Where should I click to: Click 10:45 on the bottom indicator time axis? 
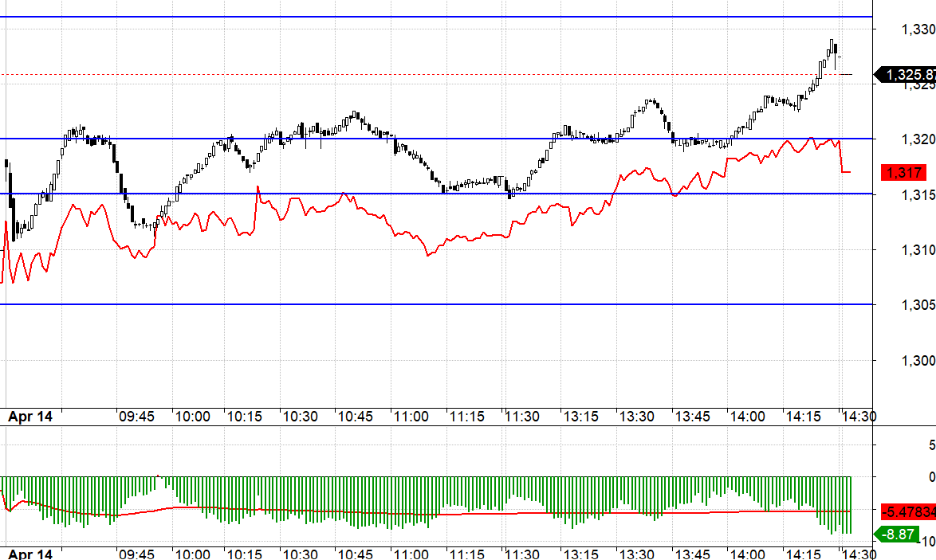click(355, 554)
